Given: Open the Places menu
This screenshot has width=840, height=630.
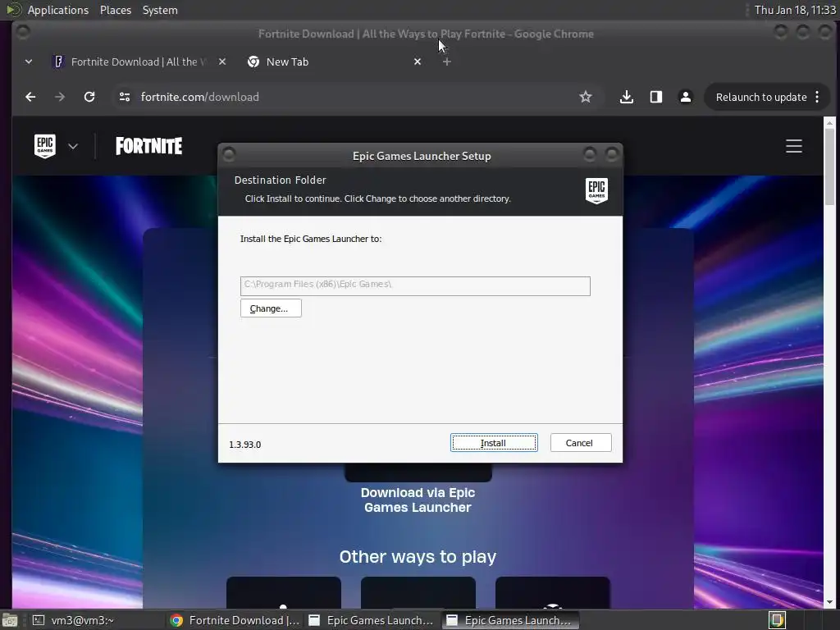Looking at the screenshot, I should [115, 10].
